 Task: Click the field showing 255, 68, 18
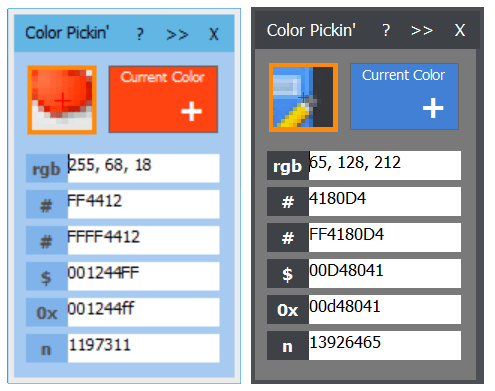coord(144,168)
